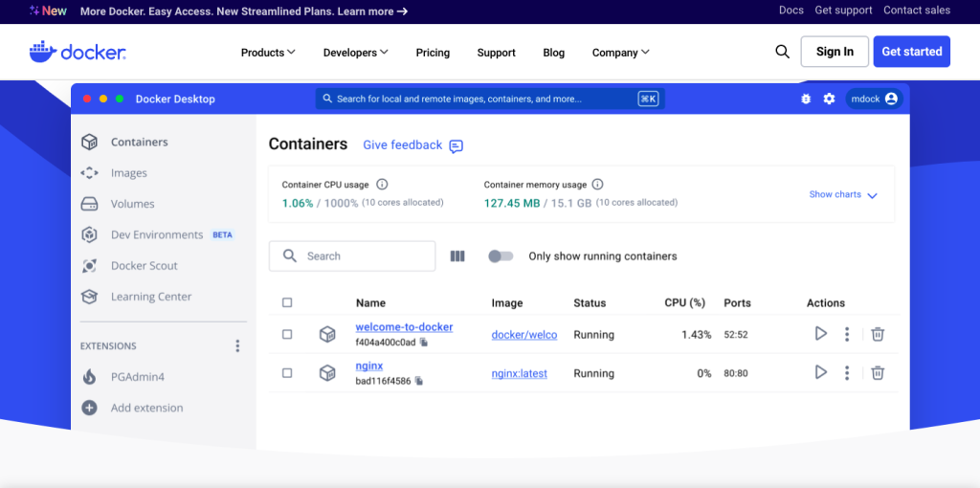This screenshot has width=980, height=488.
Task: Click the CPU (%) column header
Action: point(684,303)
